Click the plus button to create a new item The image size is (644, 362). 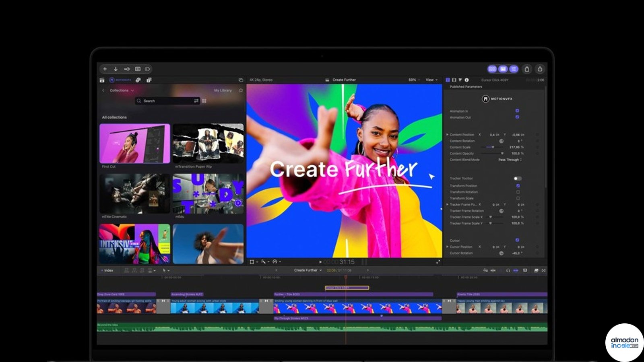point(105,69)
